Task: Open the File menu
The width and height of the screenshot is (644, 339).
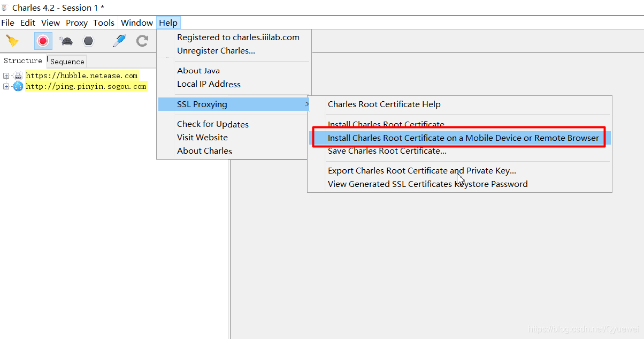Action: point(8,22)
